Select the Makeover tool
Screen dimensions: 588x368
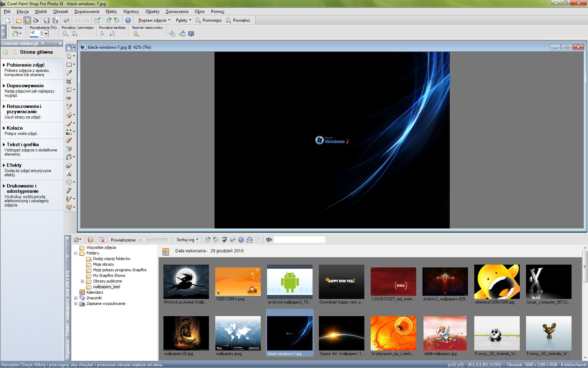69,107
